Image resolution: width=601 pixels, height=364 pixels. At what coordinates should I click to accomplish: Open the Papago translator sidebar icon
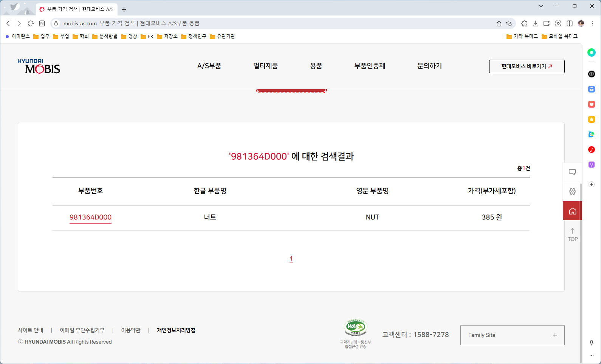[592, 134]
